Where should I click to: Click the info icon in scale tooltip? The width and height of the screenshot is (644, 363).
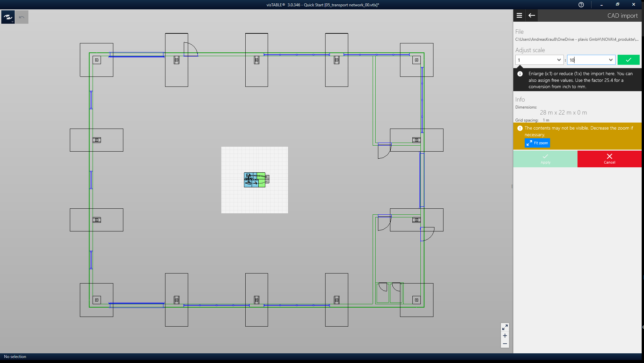[520, 74]
